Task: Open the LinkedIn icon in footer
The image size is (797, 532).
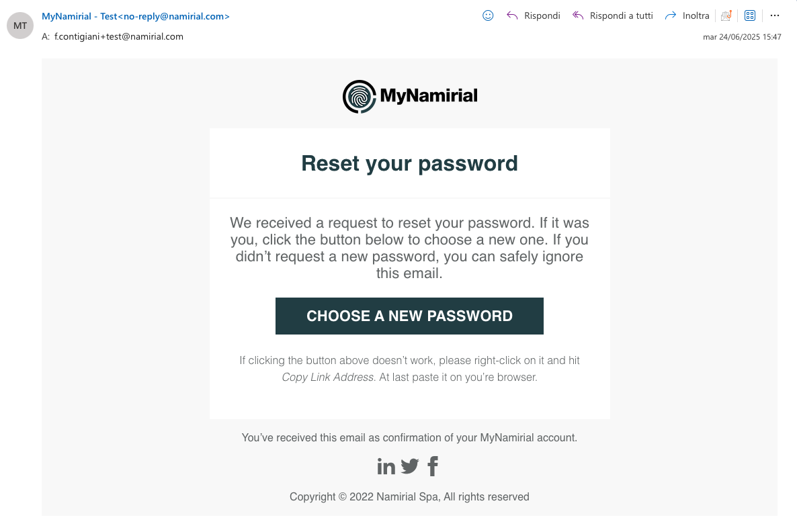Action: tap(386, 466)
